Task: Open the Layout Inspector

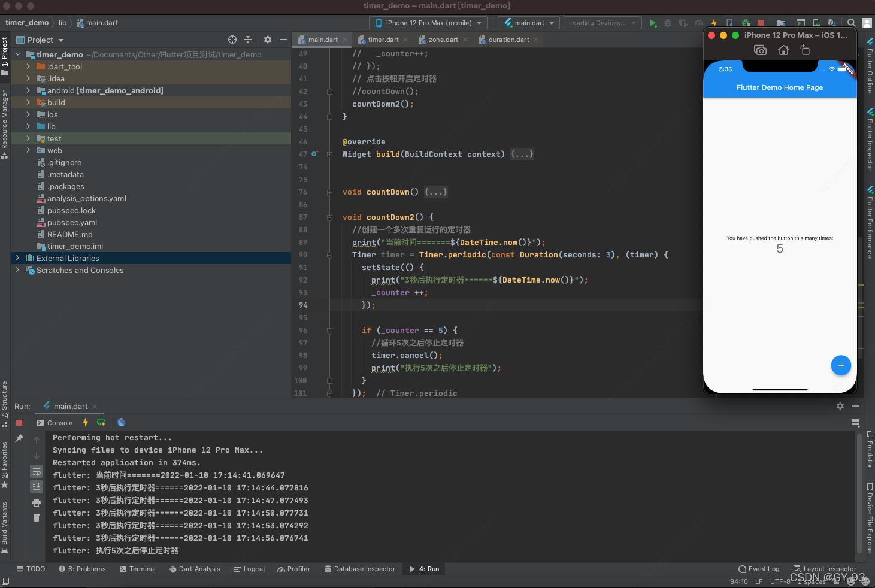Action: pos(825,569)
